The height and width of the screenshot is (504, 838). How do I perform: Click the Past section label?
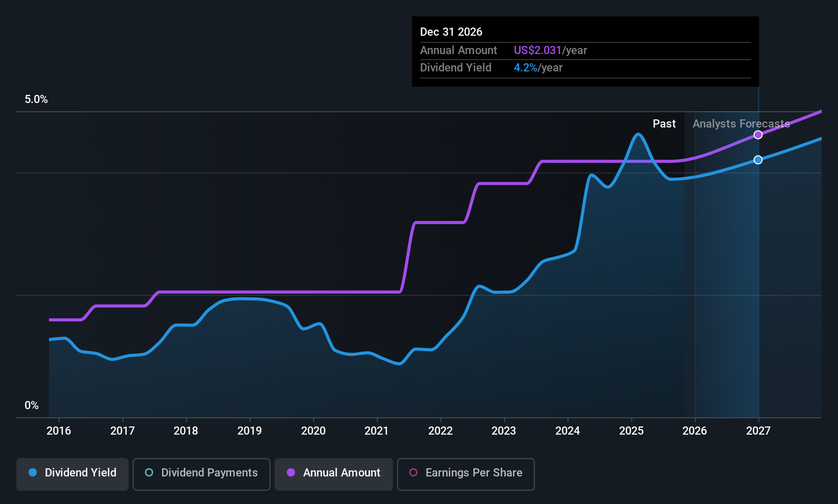click(664, 123)
